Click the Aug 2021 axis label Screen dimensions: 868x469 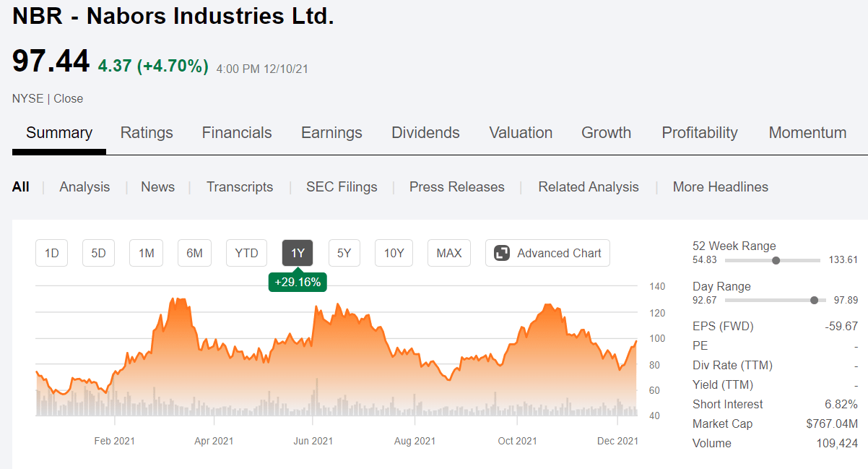click(415, 441)
